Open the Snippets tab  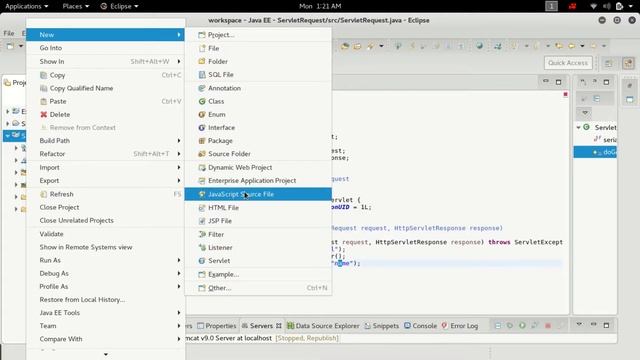point(382,326)
